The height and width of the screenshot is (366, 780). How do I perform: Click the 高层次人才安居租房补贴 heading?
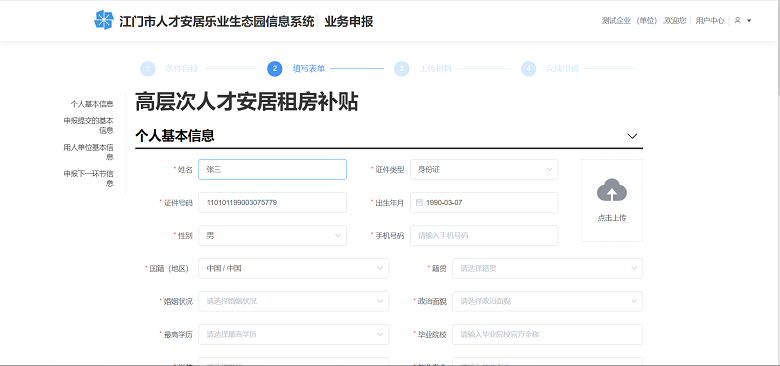[x=246, y=102]
